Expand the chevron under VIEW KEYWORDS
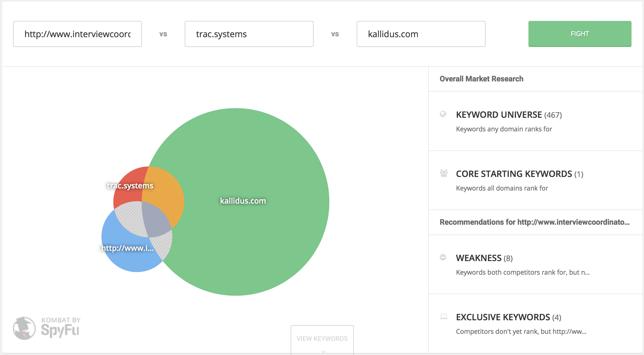The width and height of the screenshot is (644, 355). point(323,351)
